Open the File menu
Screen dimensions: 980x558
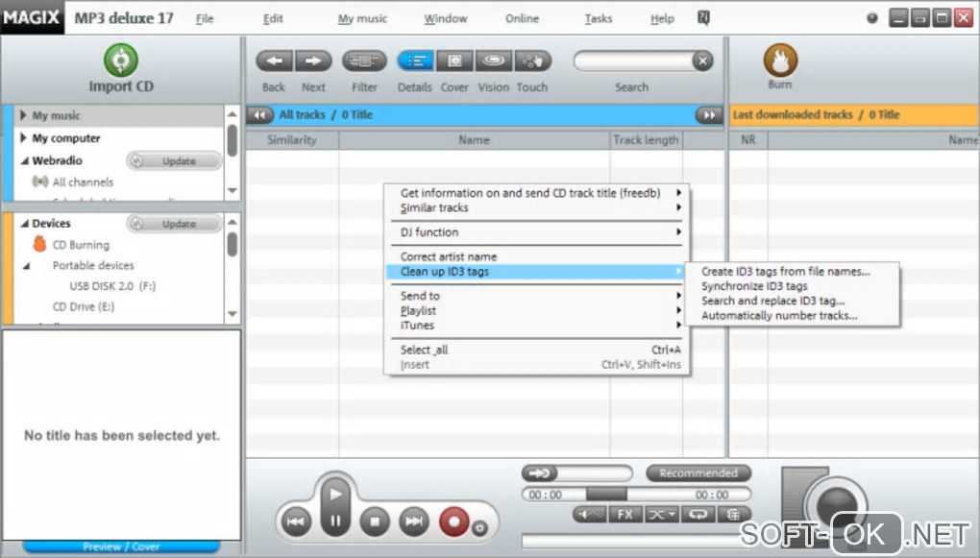[x=205, y=19]
